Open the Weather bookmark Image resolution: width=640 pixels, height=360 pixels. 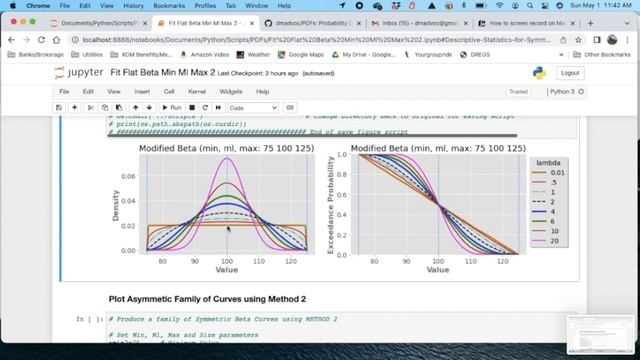tap(253, 55)
